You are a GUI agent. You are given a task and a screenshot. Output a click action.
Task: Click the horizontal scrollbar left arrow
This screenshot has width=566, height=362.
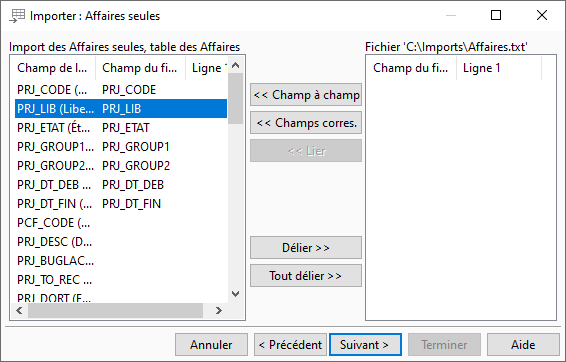click(19, 310)
